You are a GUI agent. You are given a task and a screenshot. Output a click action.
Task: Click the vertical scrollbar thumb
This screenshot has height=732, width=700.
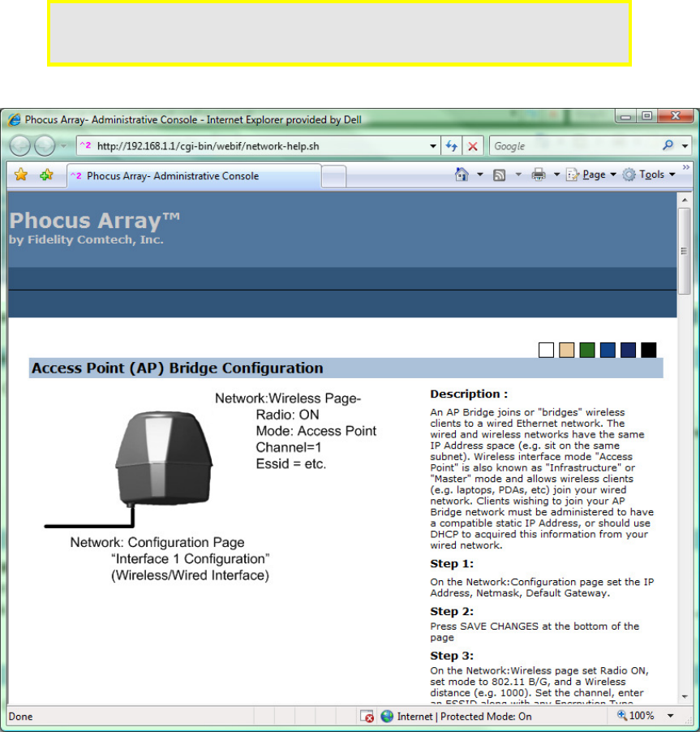[685, 251]
